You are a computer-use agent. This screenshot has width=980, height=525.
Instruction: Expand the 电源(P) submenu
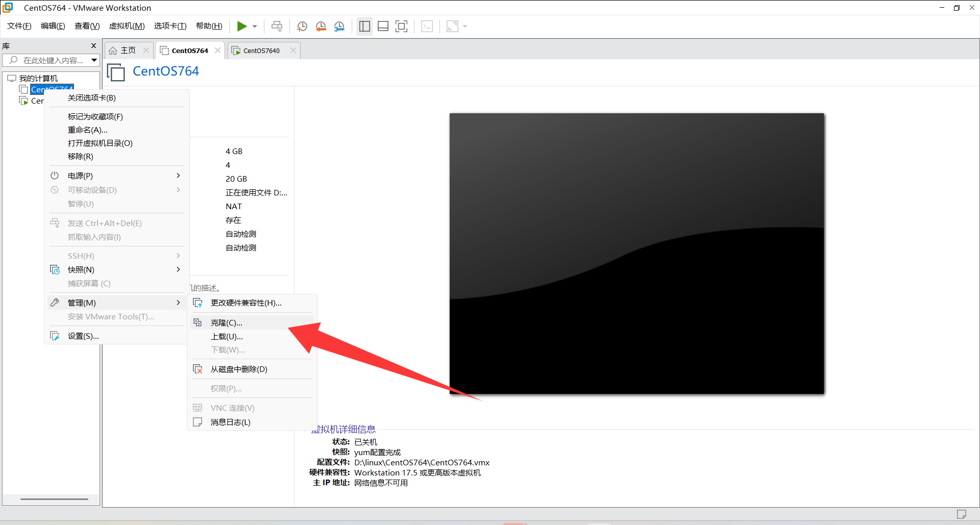point(116,176)
